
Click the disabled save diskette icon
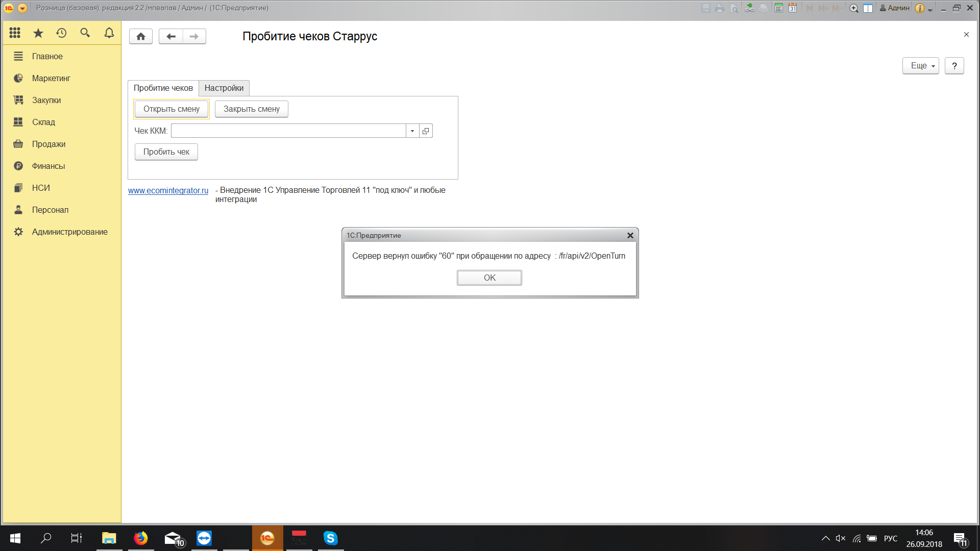(x=706, y=8)
